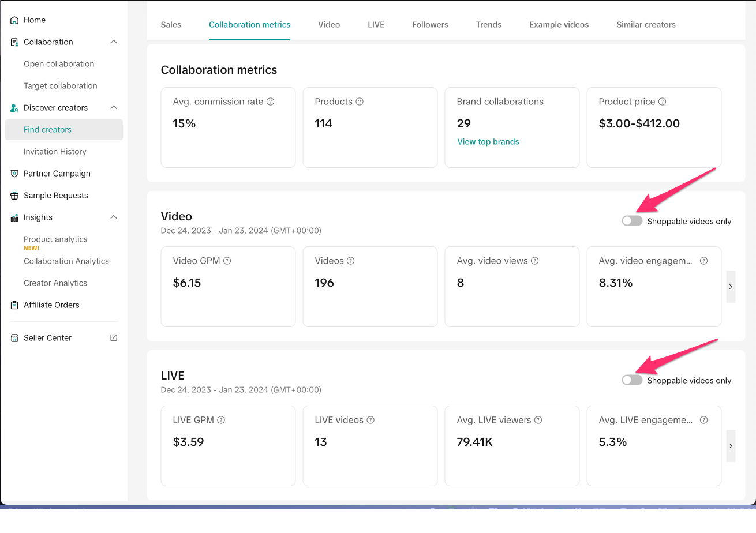Screen dimensions: 756x533
Task: Click the View top brands link
Action: 488,142
